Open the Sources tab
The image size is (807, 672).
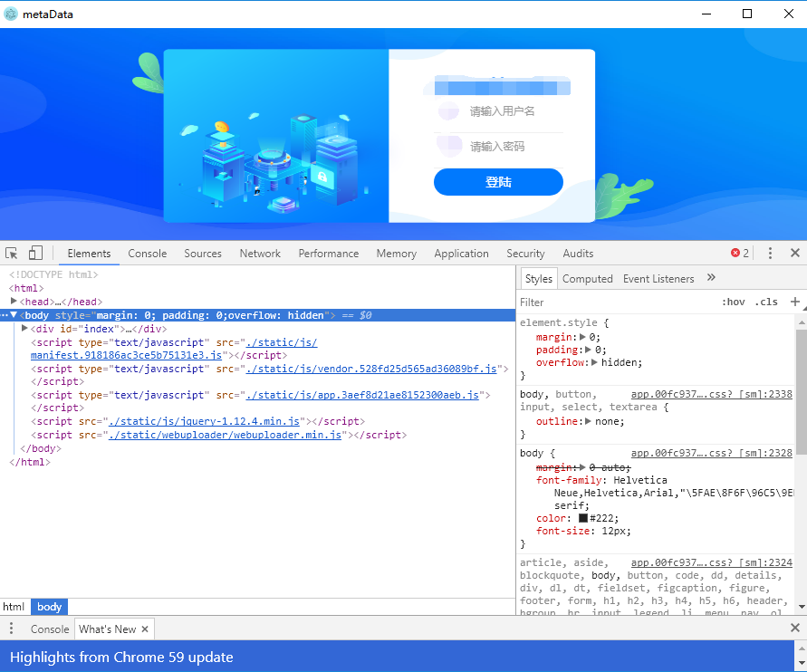(203, 254)
